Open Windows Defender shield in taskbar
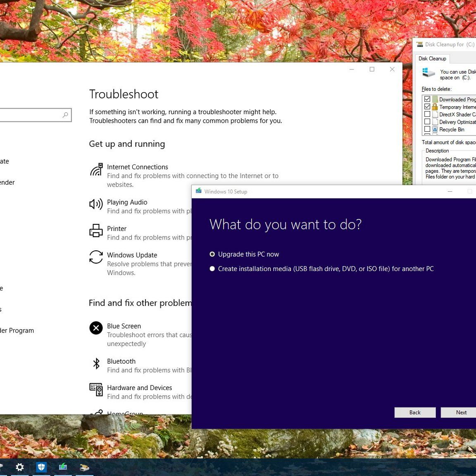 (41, 467)
